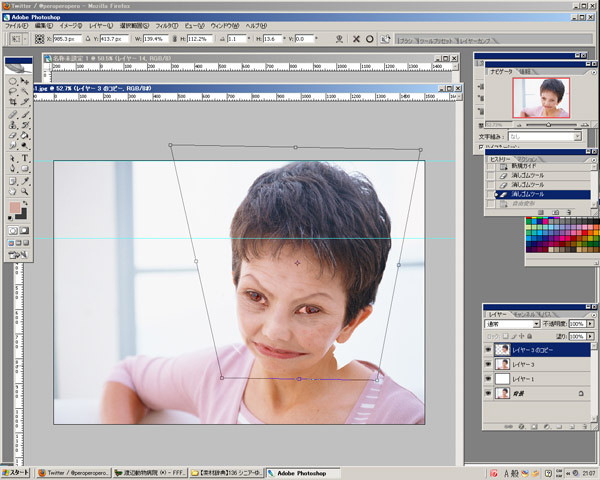Open the 編集 menu
The width and height of the screenshot is (600, 480).
coord(44,26)
